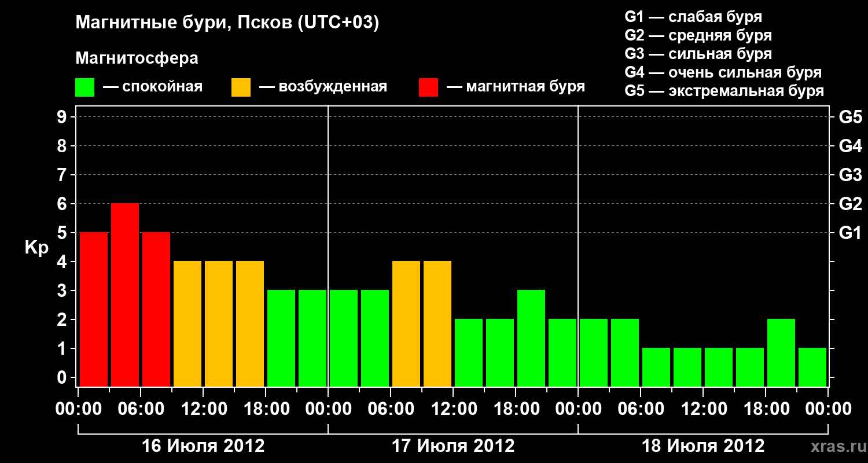Click the legend line 'G1 — слабая буря'
Screen dimensions: 868x463
click(693, 17)
